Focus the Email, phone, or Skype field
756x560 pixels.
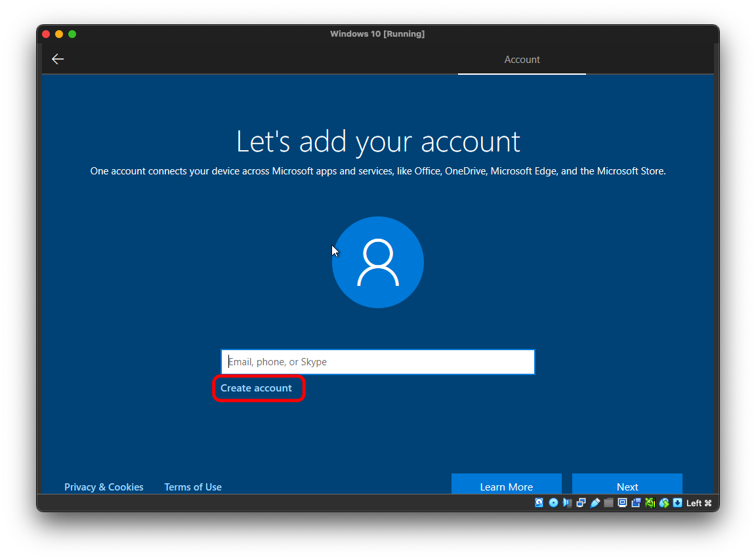click(x=377, y=362)
